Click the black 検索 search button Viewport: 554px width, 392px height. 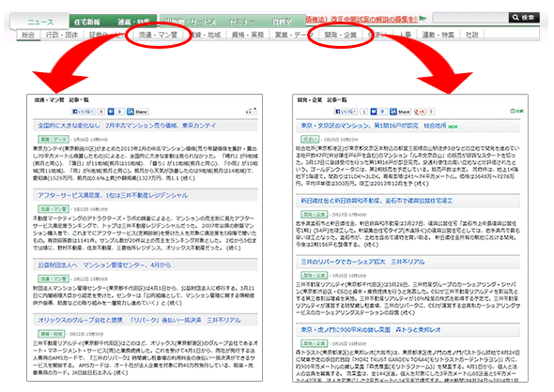(524, 18)
